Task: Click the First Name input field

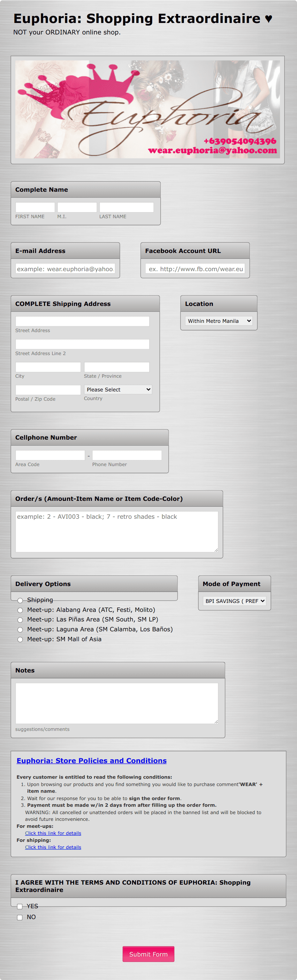Action: pos(35,207)
